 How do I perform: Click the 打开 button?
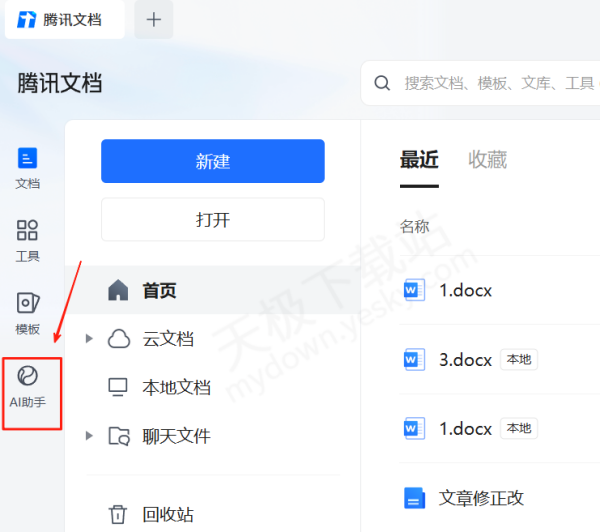pos(213,219)
